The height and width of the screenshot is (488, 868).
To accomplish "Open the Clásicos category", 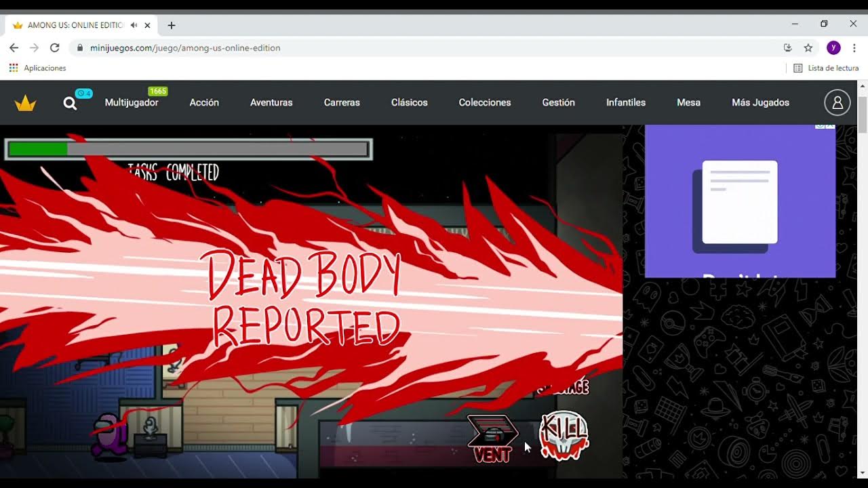I will tap(410, 103).
